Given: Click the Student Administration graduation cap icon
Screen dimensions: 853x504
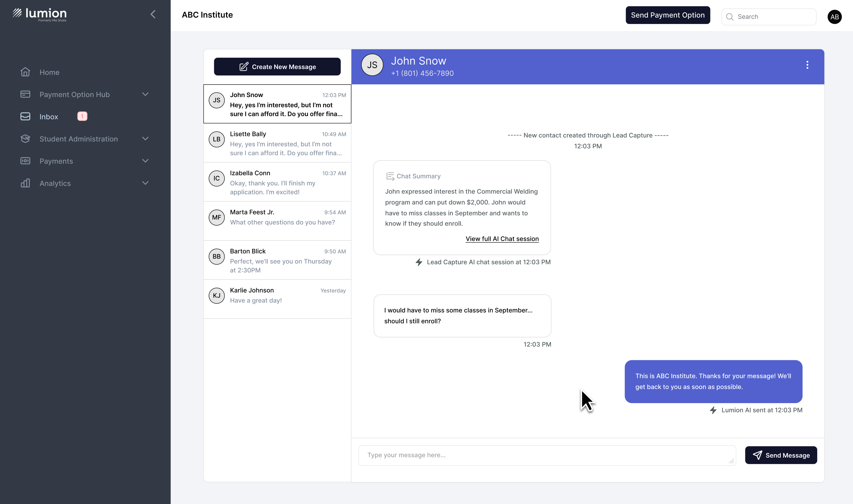Looking at the screenshot, I should (25, 139).
